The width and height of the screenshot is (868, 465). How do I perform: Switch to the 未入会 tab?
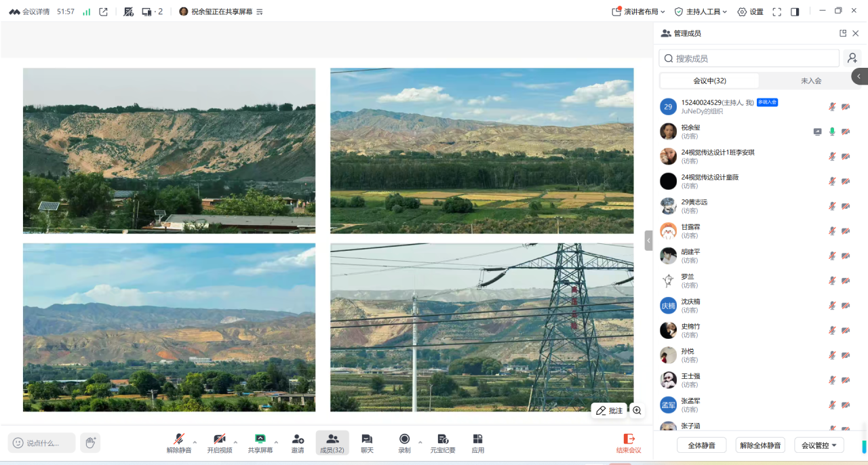tap(811, 81)
